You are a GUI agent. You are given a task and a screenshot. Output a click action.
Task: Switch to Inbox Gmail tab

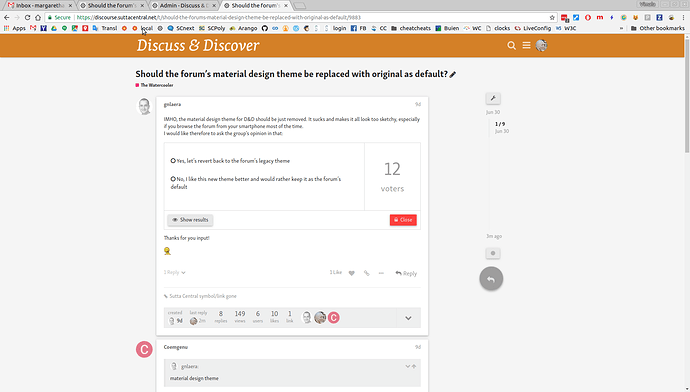(x=39, y=6)
